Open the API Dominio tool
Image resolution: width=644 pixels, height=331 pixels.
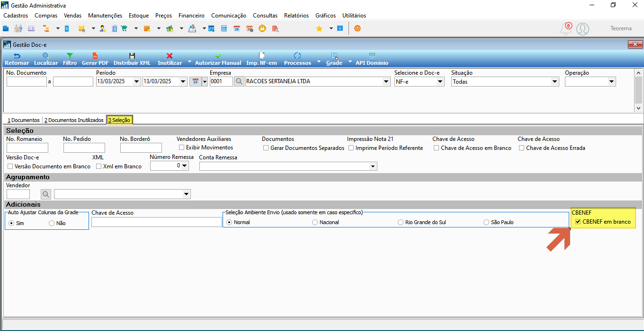[x=372, y=59]
